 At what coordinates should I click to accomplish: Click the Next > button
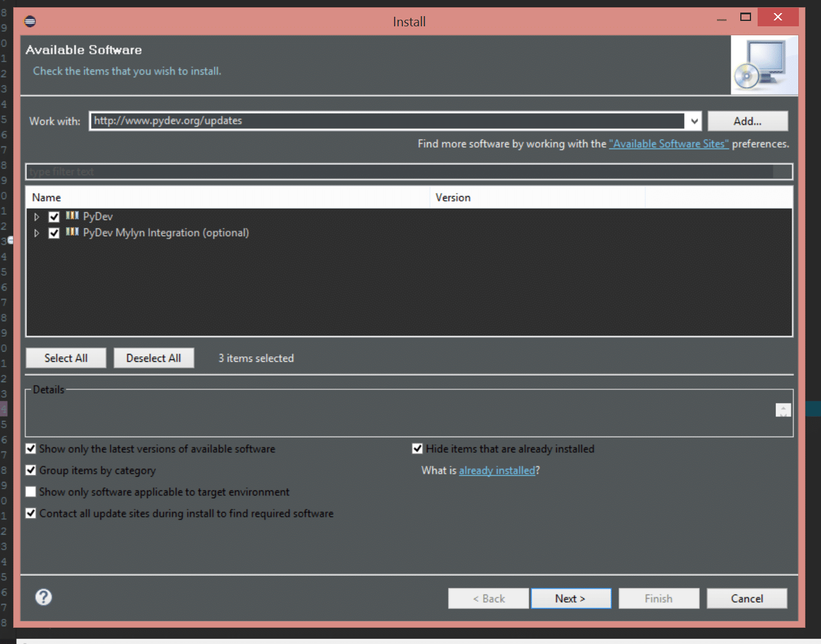point(571,599)
